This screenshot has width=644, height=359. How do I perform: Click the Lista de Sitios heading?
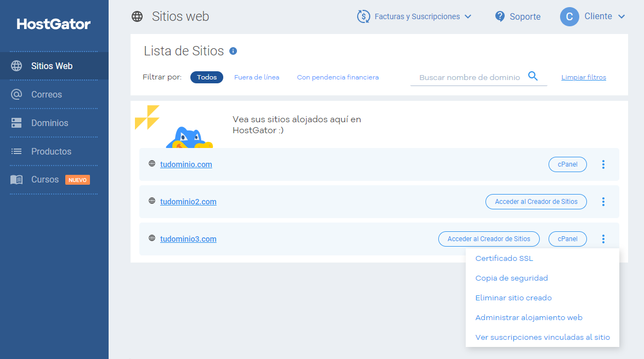click(184, 51)
